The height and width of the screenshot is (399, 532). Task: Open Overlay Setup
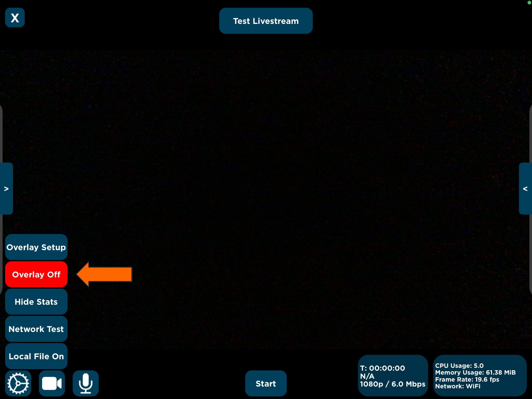[x=36, y=247]
